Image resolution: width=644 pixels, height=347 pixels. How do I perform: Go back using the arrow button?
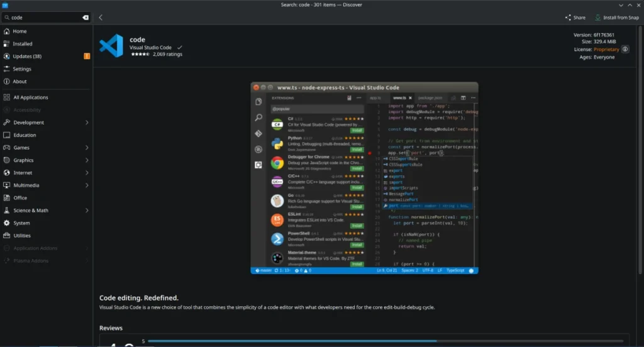tap(101, 18)
